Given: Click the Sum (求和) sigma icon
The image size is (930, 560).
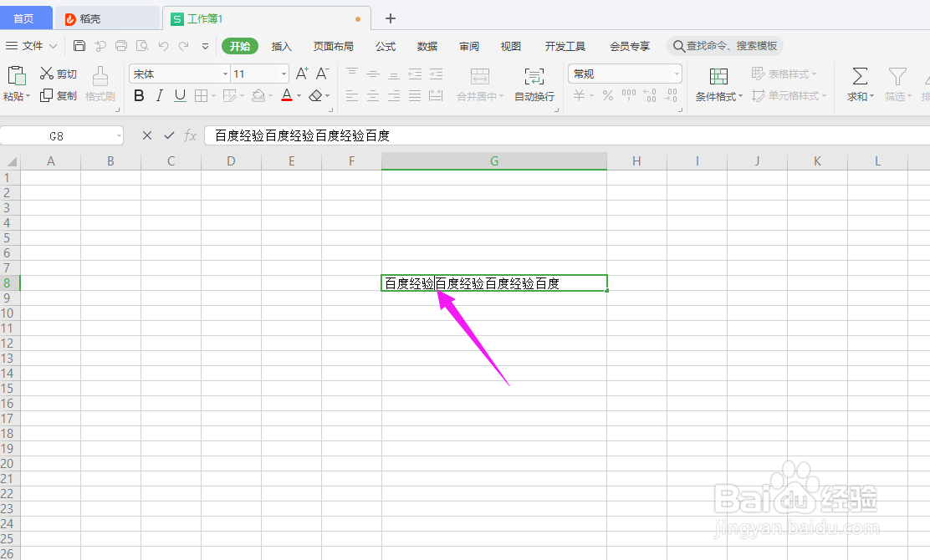Looking at the screenshot, I should pos(860,76).
